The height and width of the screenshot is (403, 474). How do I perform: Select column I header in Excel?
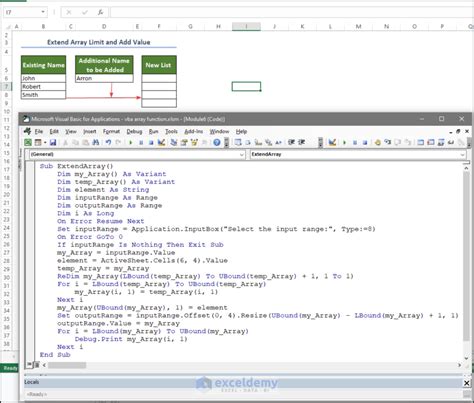[x=246, y=26]
